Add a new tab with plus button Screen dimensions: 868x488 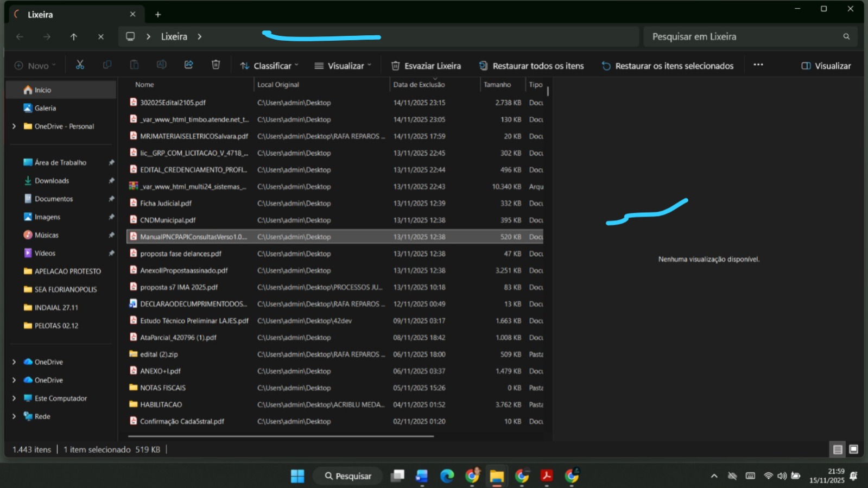(158, 15)
